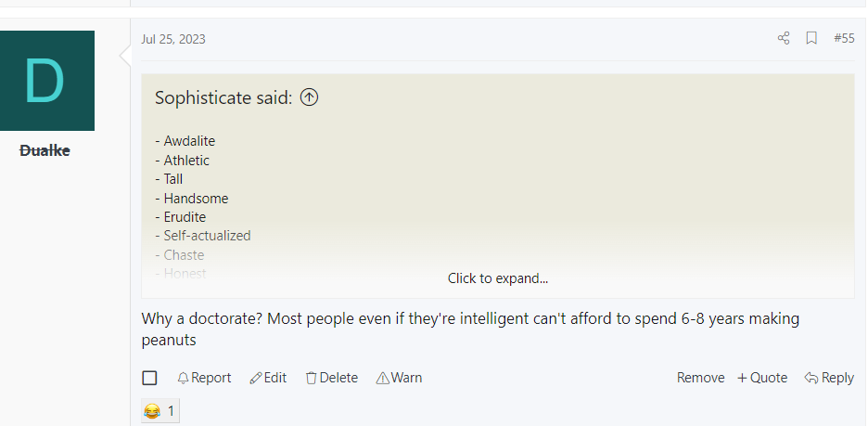The width and height of the screenshot is (868, 426).
Task: Click the Remove link
Action: (x=700, y=378)
